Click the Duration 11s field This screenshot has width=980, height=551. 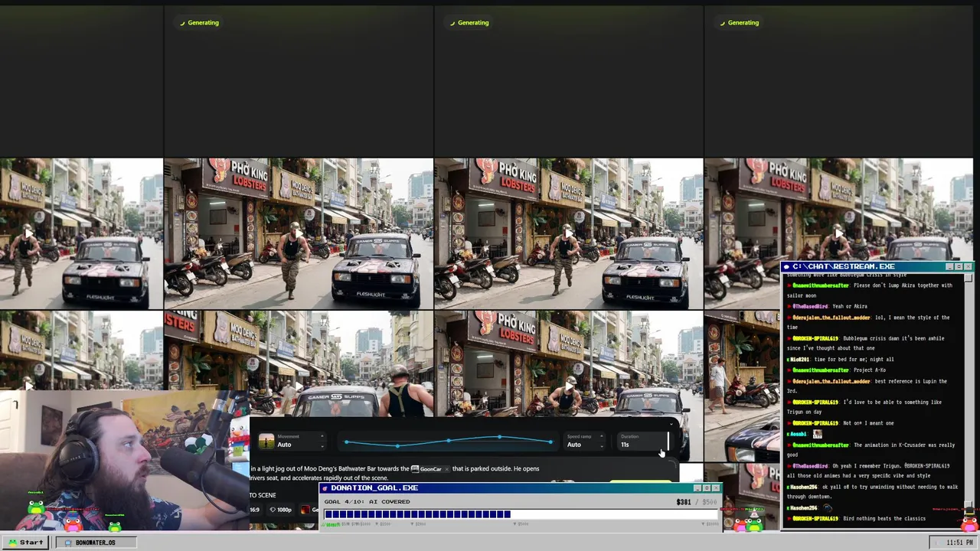tap(642, 442)
